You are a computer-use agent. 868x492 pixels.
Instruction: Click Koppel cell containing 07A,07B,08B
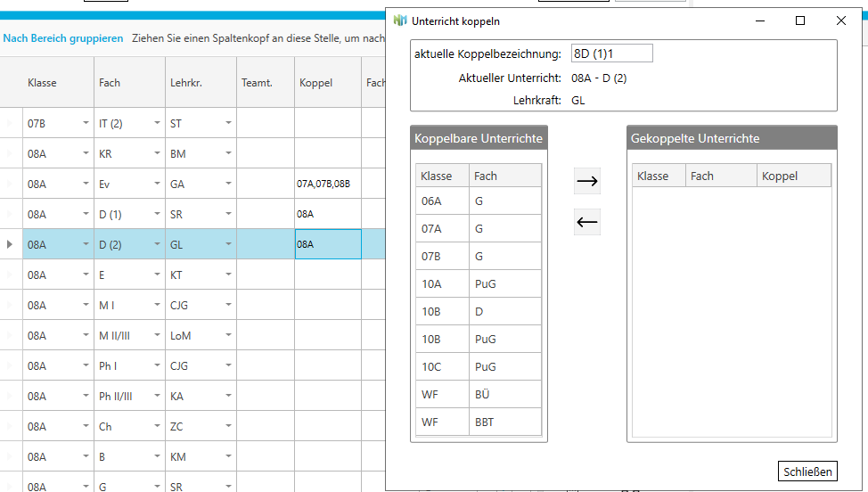[x=327, y=184]
